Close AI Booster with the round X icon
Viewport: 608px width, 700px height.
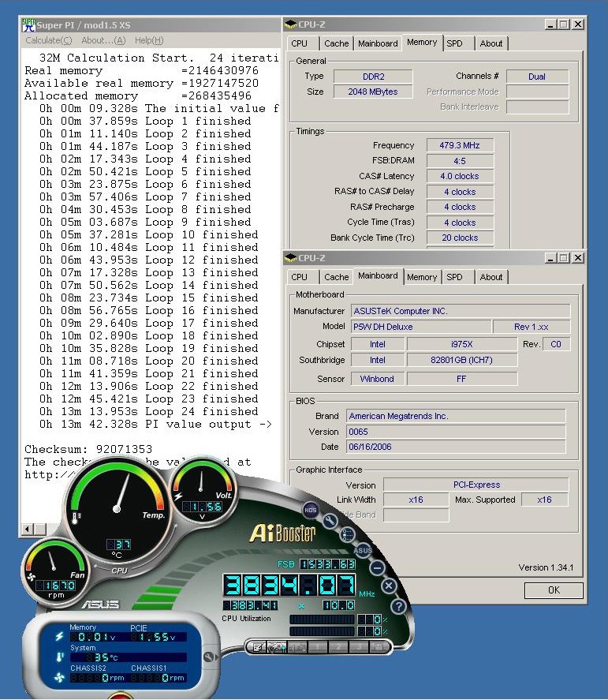coord(389,586)
